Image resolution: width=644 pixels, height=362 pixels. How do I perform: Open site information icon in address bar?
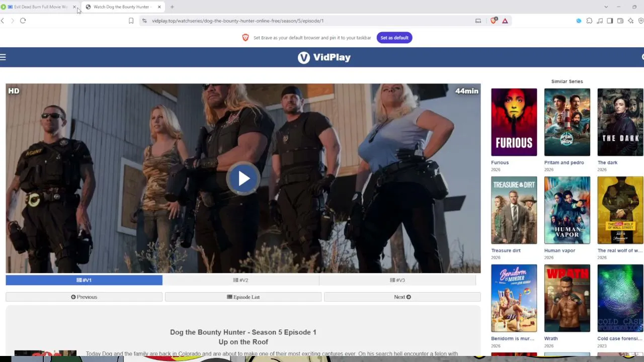point(144,21)
